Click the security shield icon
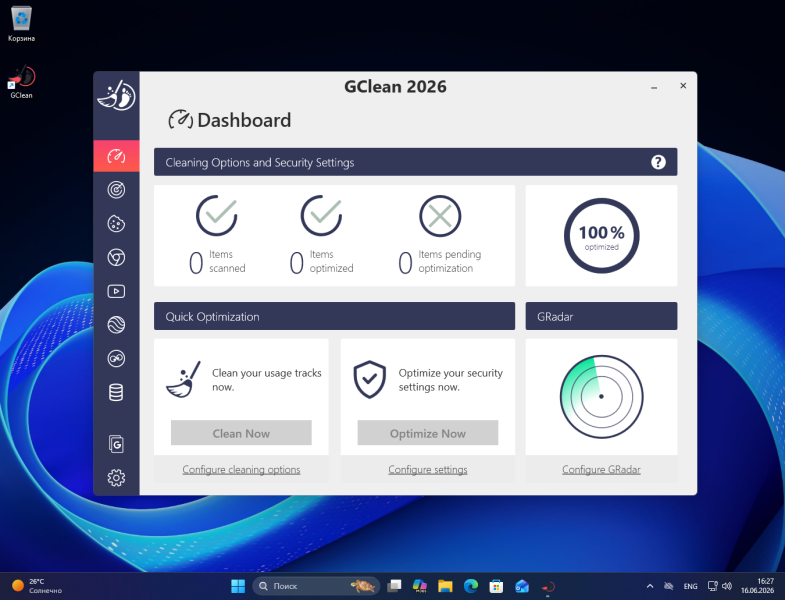785x600 pixels. [x=369, y=379]
